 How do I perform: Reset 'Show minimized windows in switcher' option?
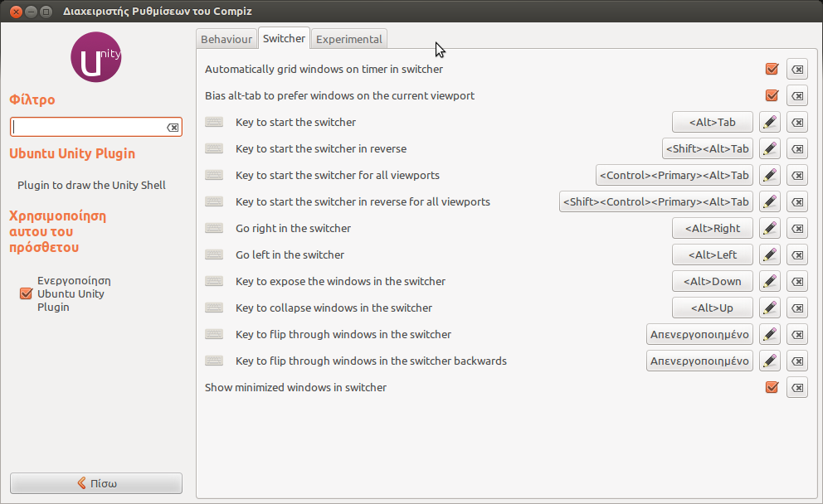click(x=796, y=388)
